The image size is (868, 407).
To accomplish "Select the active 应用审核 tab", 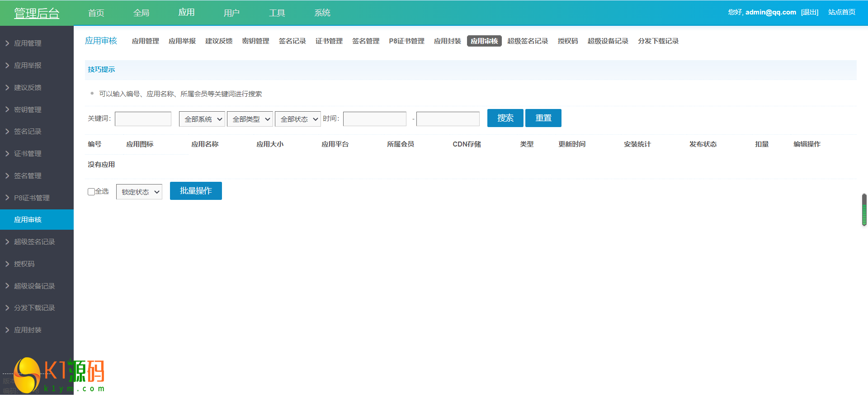I will coord(484,41).
